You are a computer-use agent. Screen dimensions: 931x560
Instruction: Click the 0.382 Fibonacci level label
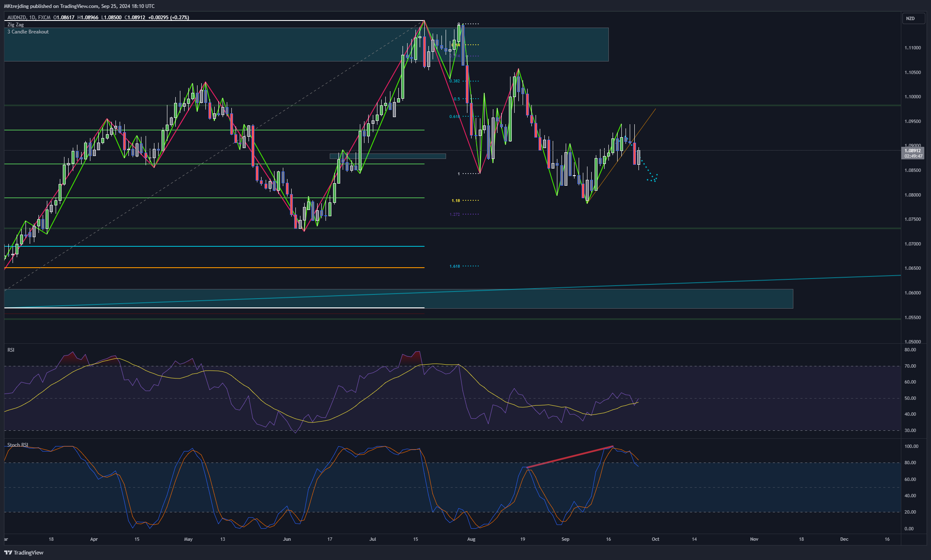454,81
